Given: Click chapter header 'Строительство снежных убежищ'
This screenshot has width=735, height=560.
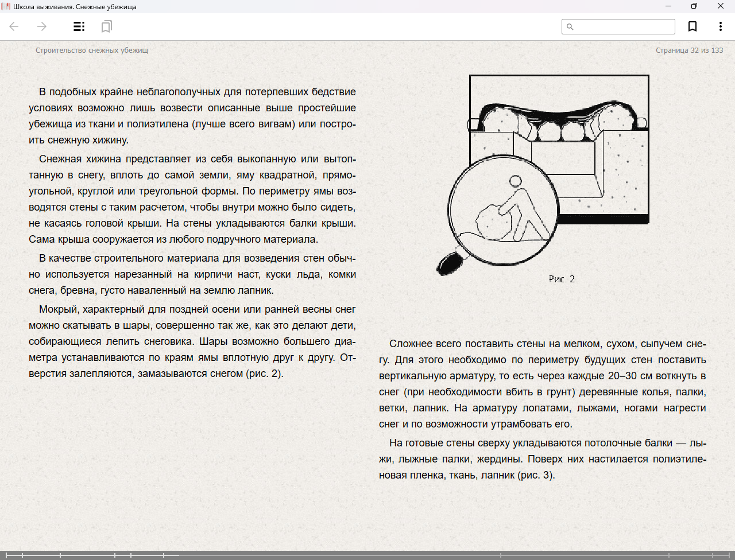Looking at the screenshot, I should [x=92, y=50].
